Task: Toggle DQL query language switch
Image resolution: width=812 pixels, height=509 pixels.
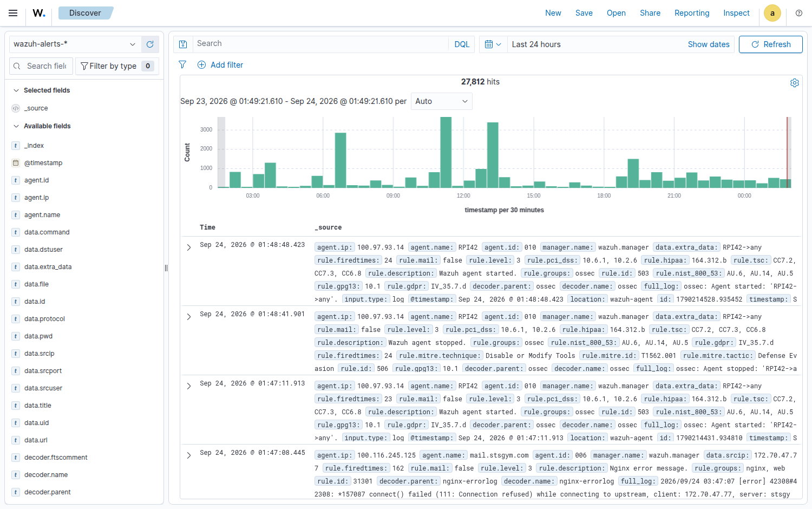Action: coord(462,44)
